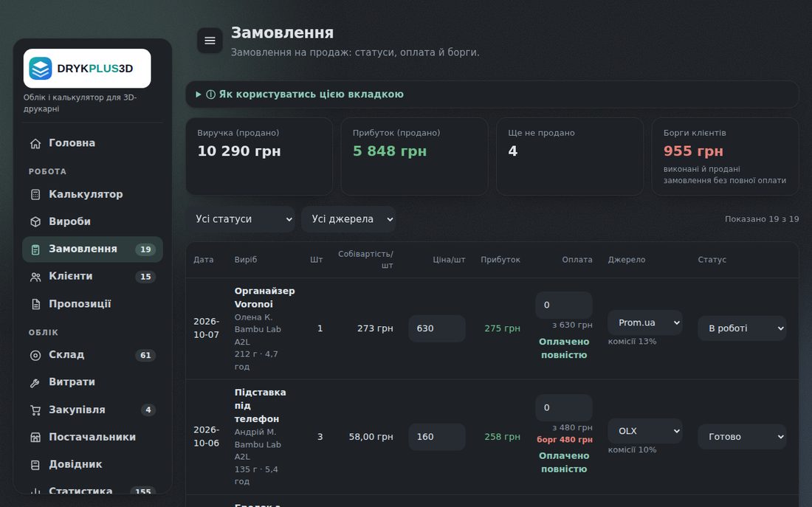Open Пропозиції in the sidebar
The height and width of the screenshot is (507, 812).
[93, 304]
